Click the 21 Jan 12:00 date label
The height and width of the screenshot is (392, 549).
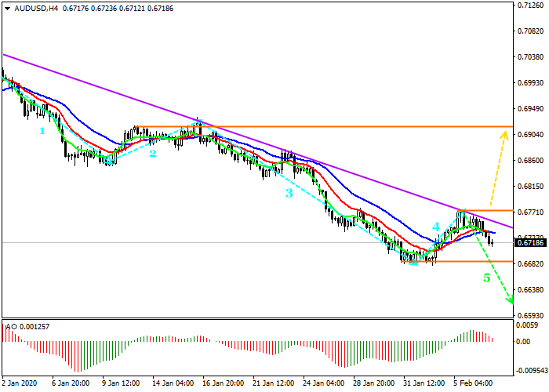click(273, 384)
